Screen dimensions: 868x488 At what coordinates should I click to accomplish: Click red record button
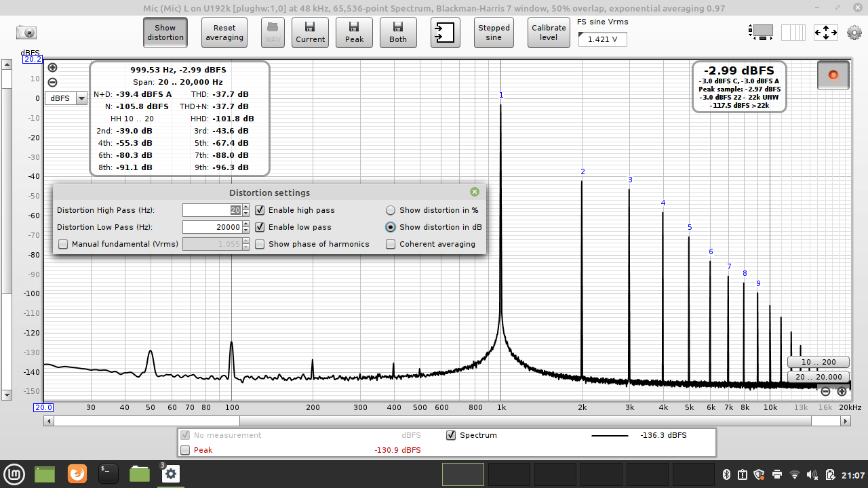coord(833,75)
